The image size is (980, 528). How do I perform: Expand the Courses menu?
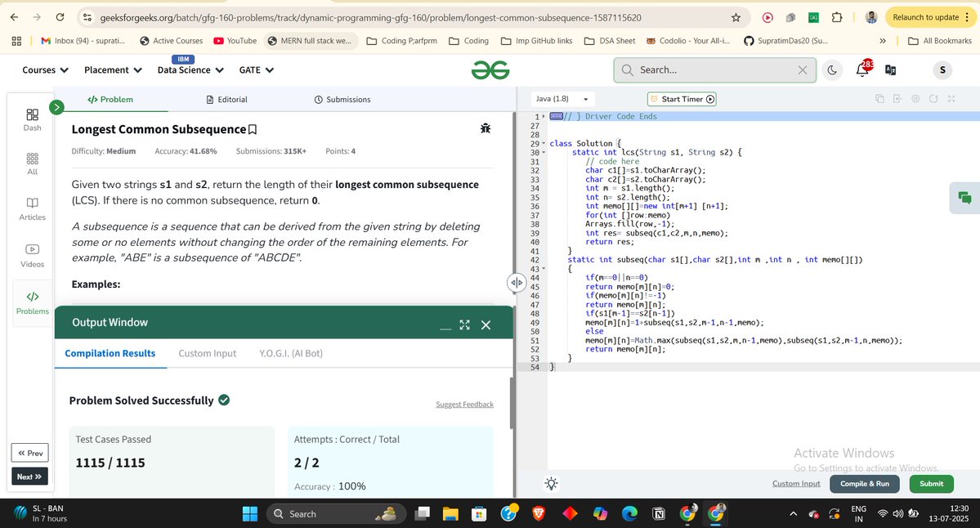[x=45, y=70]
